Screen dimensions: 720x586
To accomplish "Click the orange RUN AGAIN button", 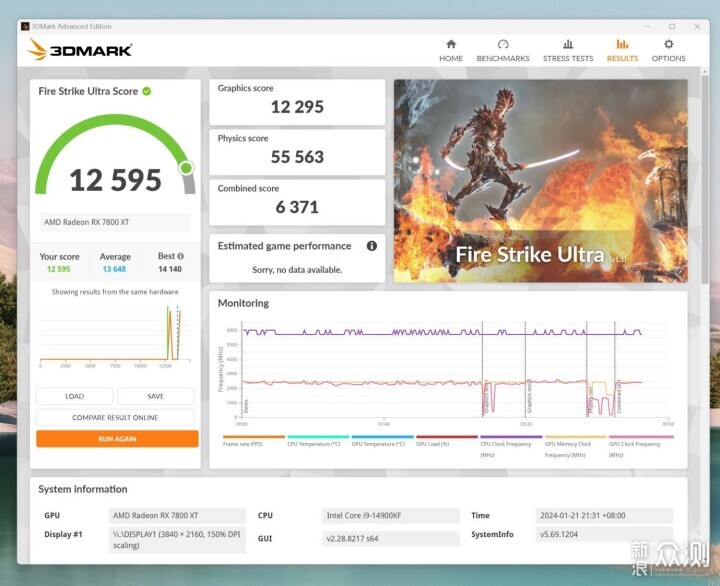I will pyautogui.click(x=117, y=439).
